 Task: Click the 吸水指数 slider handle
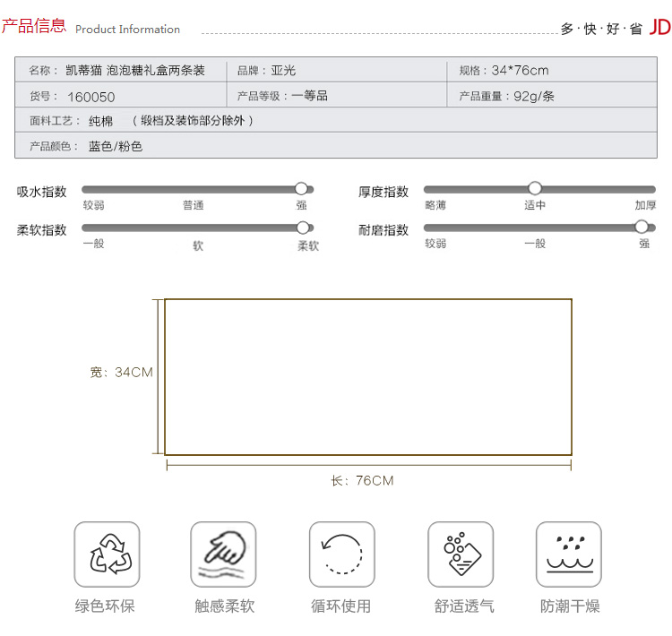click(x=301, y=189)
